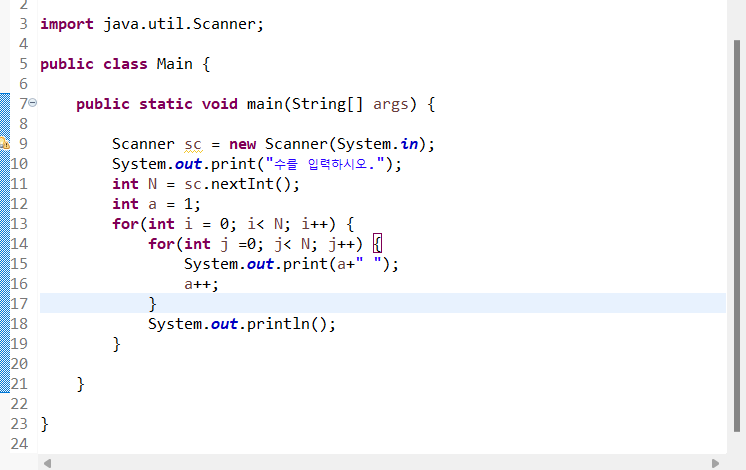Screen dimensions: 746x470
Task: Click the underlined variable sc on line 9
Action: (193, 144)
